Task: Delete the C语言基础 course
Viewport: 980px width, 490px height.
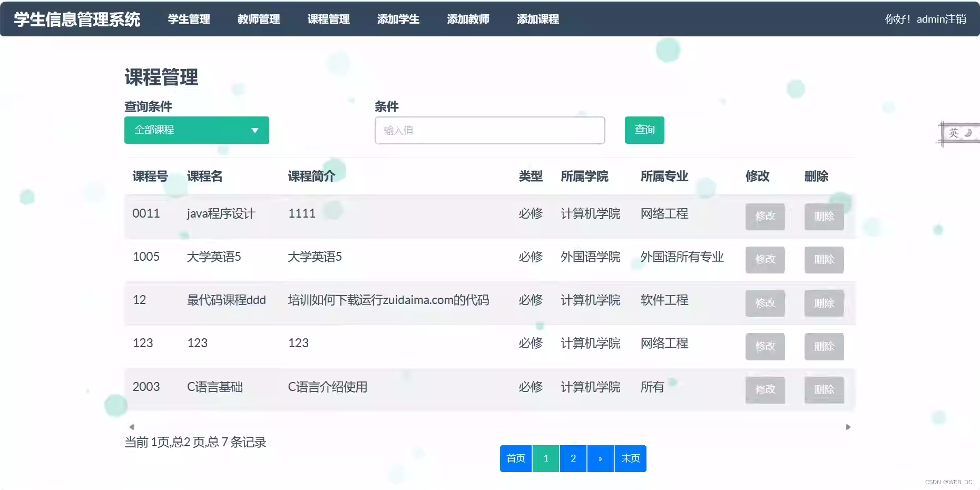Action: coord(824,390)
